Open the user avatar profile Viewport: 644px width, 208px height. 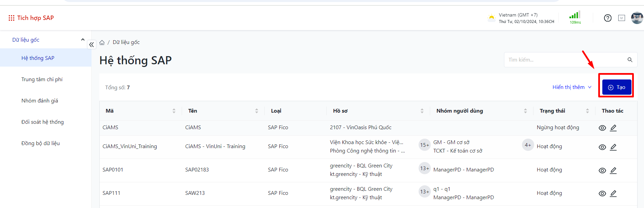637,18
